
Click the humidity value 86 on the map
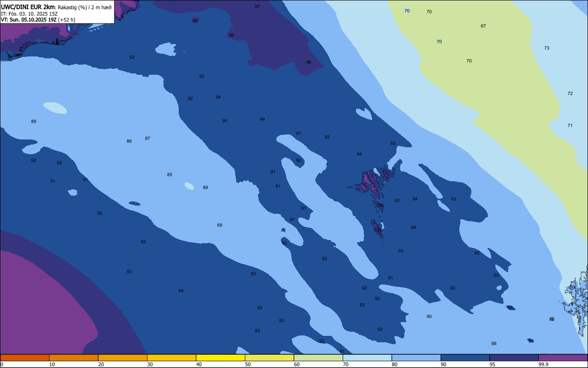(129, 141)
